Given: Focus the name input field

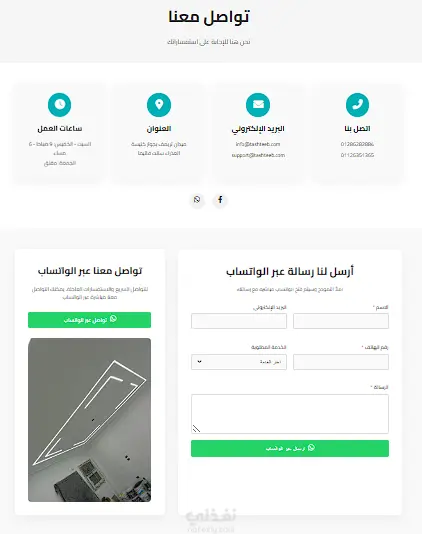Looking at the screenshot, I should [341, 321].
